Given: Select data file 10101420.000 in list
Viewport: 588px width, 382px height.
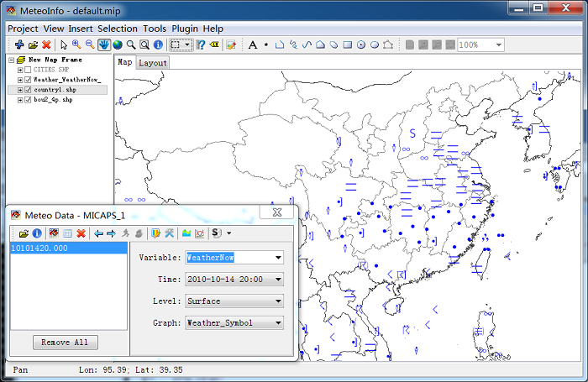Looking at the screenshot, I should point(69,249).
